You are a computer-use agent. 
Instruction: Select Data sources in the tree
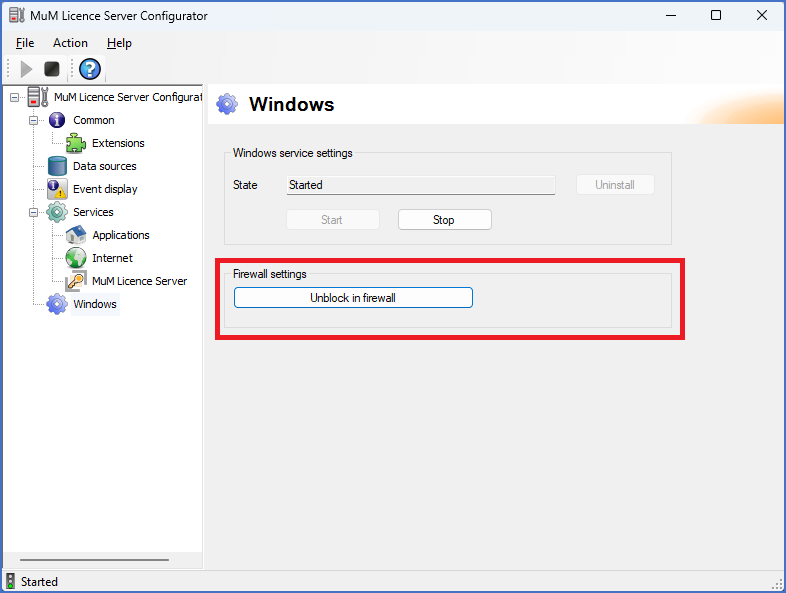coord(105,166)
